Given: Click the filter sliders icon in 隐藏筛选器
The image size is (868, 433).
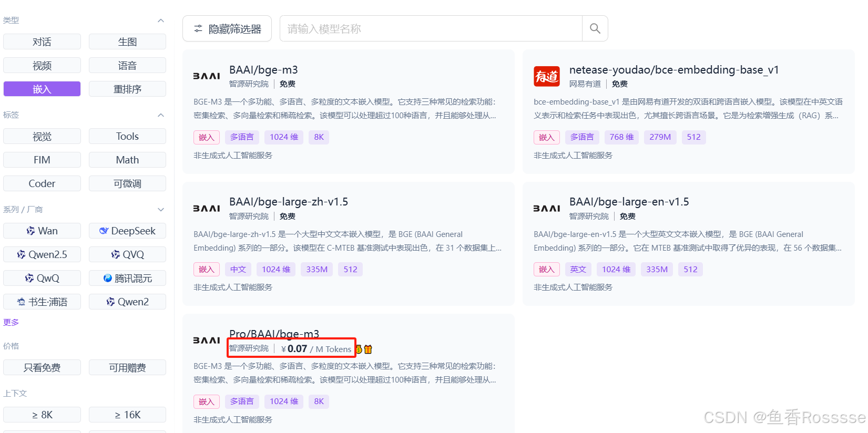Looking at the screenshot, I should (x=198, y=29).
